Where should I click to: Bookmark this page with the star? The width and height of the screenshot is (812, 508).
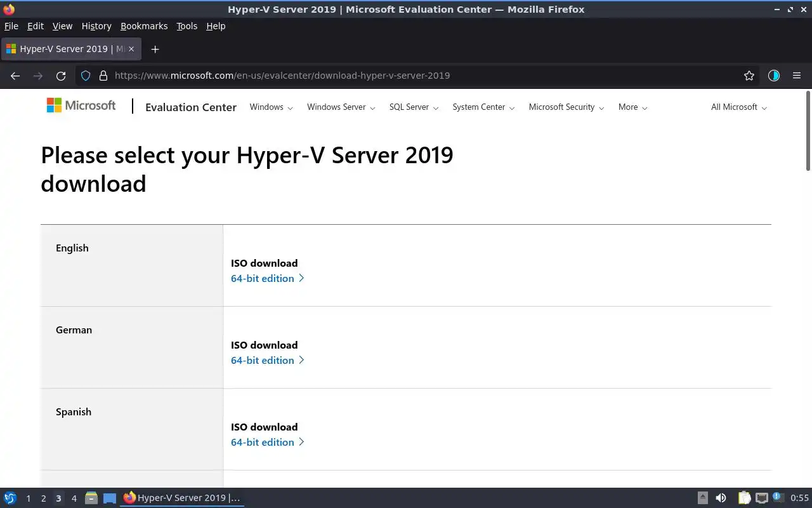[x=749, y=76]
